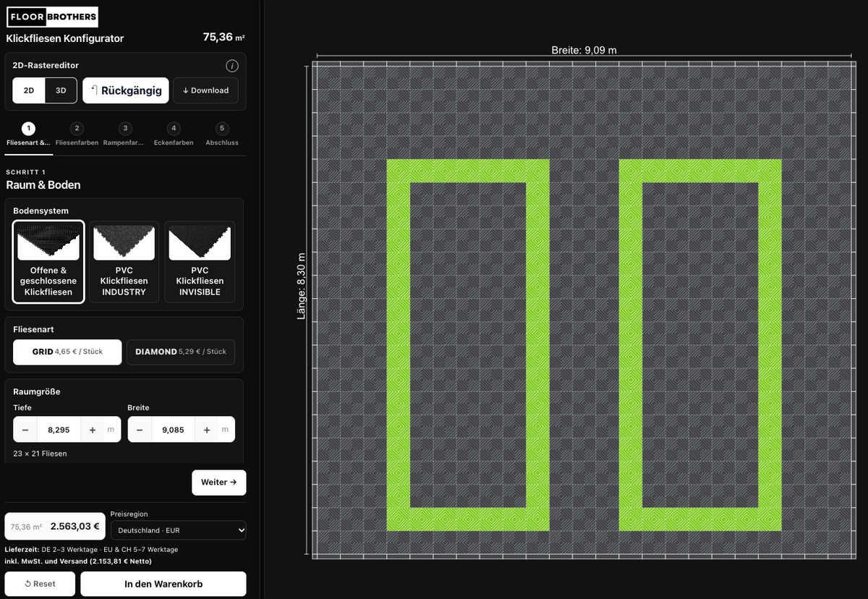The width and height of the screenshot is (868, 599).
Task: Switch to 2D view
Action: (x=29, y=90)
